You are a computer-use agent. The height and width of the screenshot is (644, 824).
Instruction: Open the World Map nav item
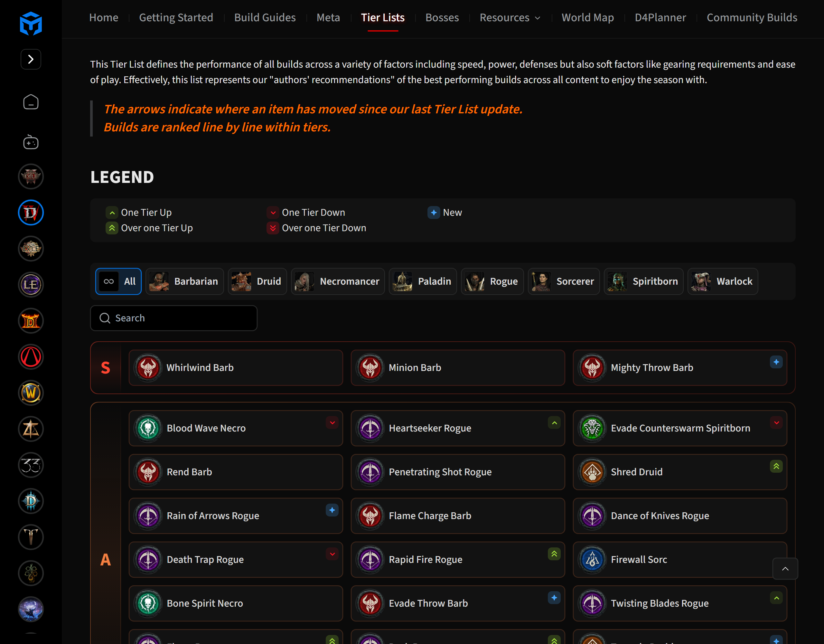[588, 18]
